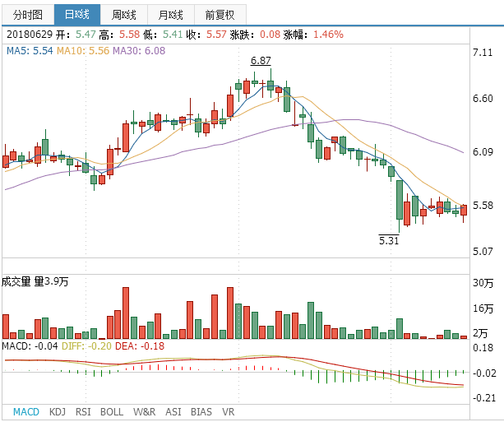Image resolution: width=504 pixels, height=422 pixels.
Task: Click the 30万 volume axis label
Action: click(x=483, y=283)
